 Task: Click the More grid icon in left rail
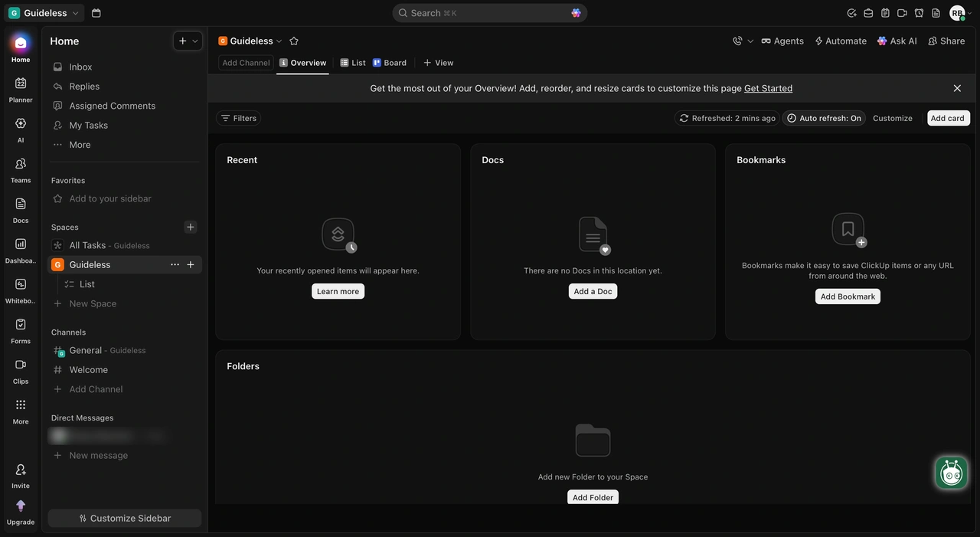coord(21,404)
